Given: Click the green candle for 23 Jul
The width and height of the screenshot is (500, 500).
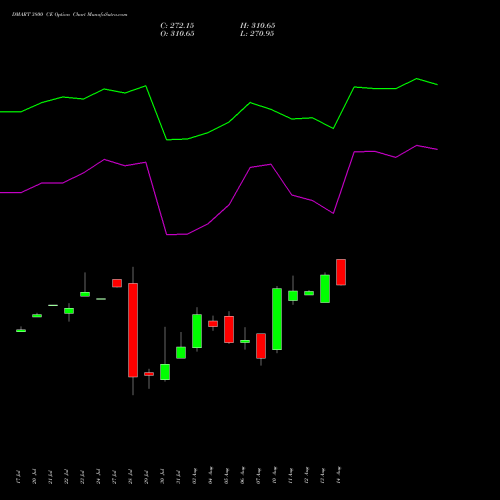Looking at the screenshot, I should coord(85,294).
